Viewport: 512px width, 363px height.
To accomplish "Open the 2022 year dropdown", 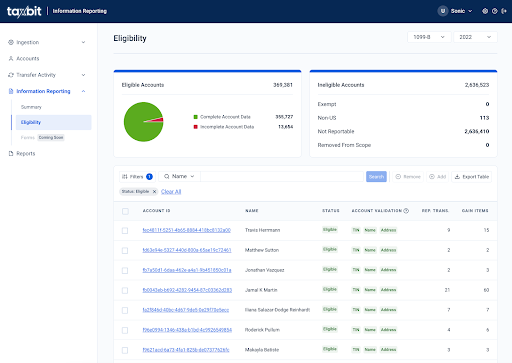I will click(475, 37).
